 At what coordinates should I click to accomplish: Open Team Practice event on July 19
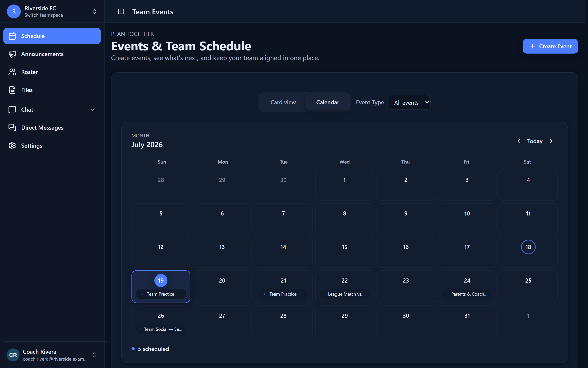point(161,294)
